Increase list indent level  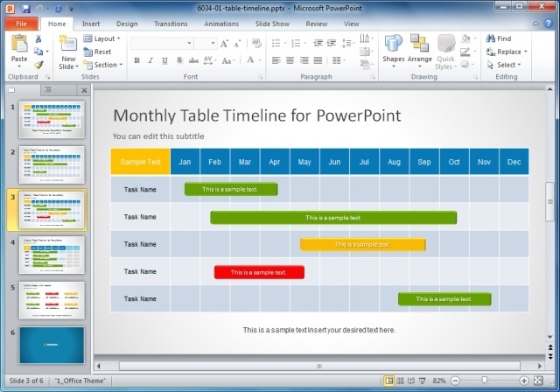(x=332, y=43)
